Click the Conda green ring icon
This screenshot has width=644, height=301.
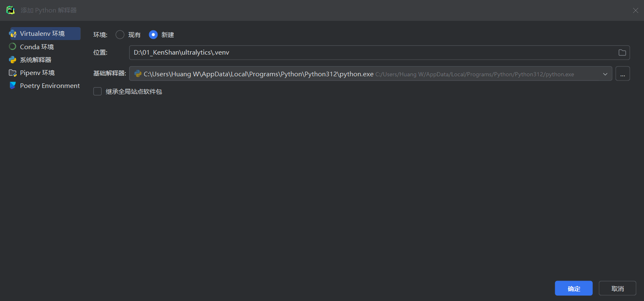pyautogui.click(x=12, y=47)
